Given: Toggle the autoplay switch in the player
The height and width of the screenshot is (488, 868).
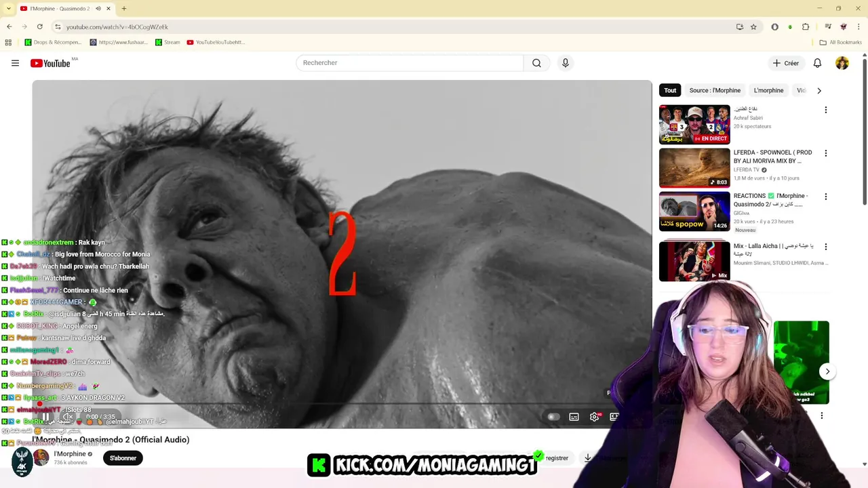Looking at the screenshot, I should pyautogui.click(x=553, y=417).
